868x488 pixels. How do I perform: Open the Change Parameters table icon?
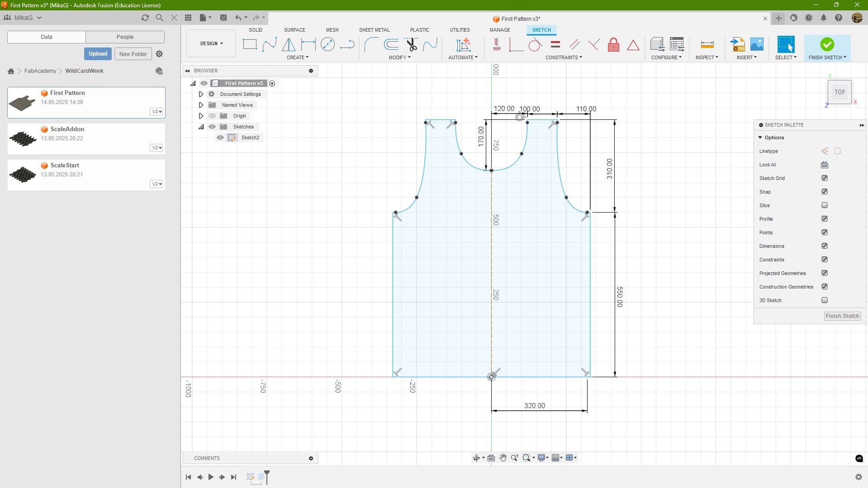677,44
